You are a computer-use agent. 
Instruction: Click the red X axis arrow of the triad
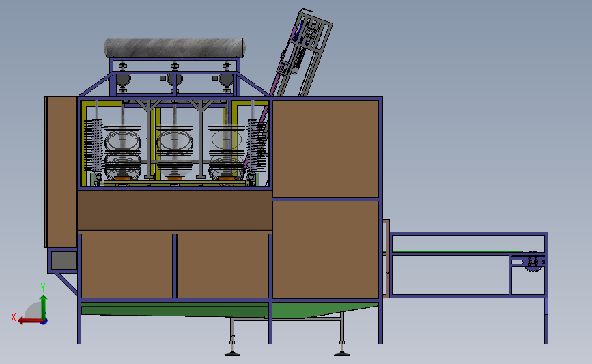(x=30, y=321)
